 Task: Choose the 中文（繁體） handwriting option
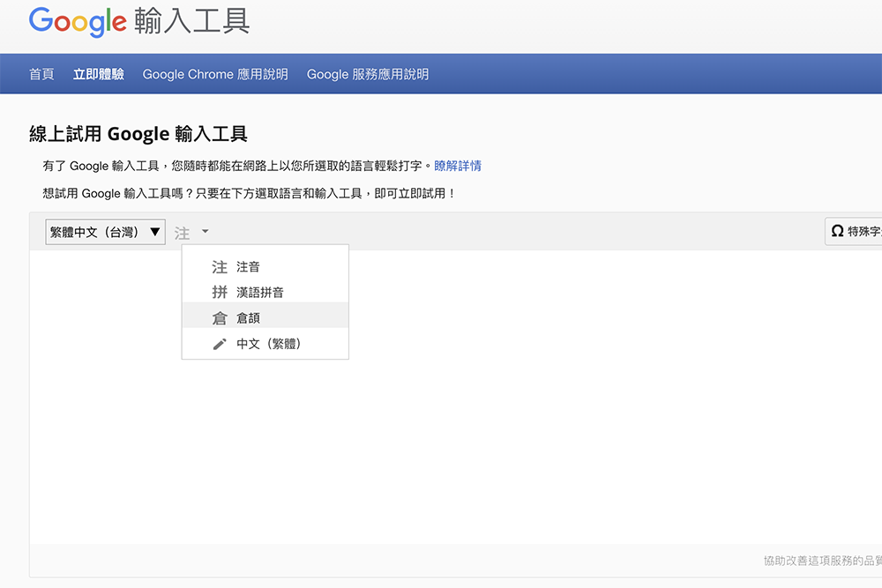(x=269, y=343)
